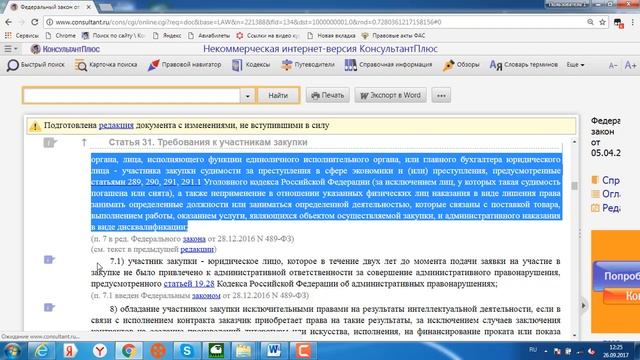
Task: Open file explorer folder icon in taskbar
Action: [x=244, y=351]
